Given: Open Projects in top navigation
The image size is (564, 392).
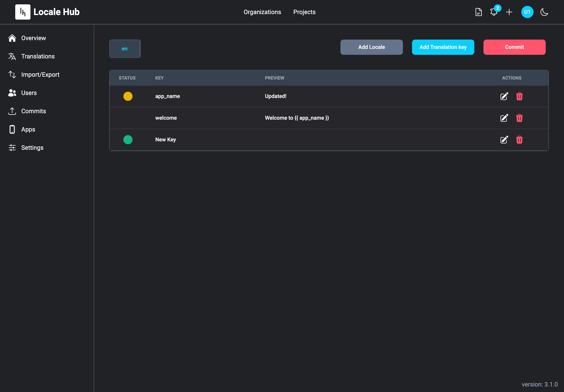Looking at the screenshot, I should (x=304, y=12).
